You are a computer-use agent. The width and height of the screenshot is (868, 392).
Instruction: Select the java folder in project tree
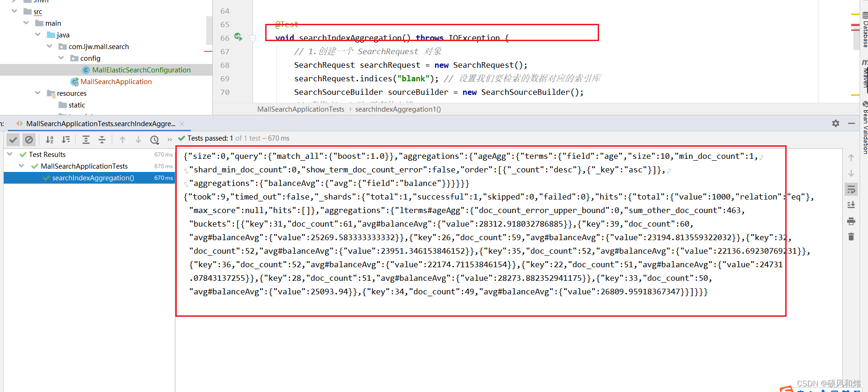tap(63, 35)
